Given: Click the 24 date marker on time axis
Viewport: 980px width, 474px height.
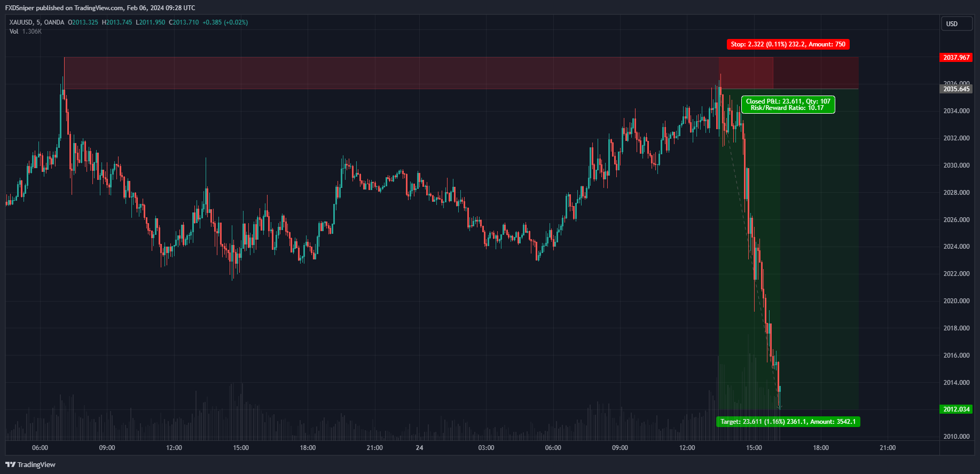Looking at the screenshot, I should (x=419, y=448).
